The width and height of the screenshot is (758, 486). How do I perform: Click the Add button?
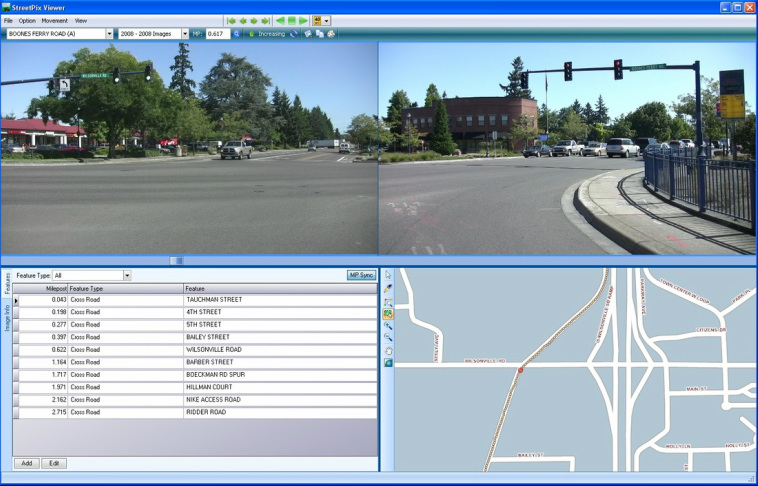[x=27, y=463]
